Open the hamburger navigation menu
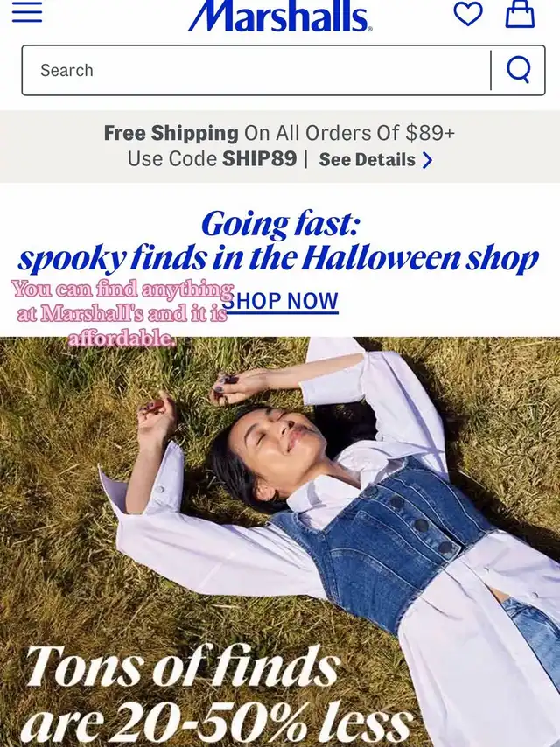Image resolution: width=560 pixels, height=747 pixels. click(27, 12)
